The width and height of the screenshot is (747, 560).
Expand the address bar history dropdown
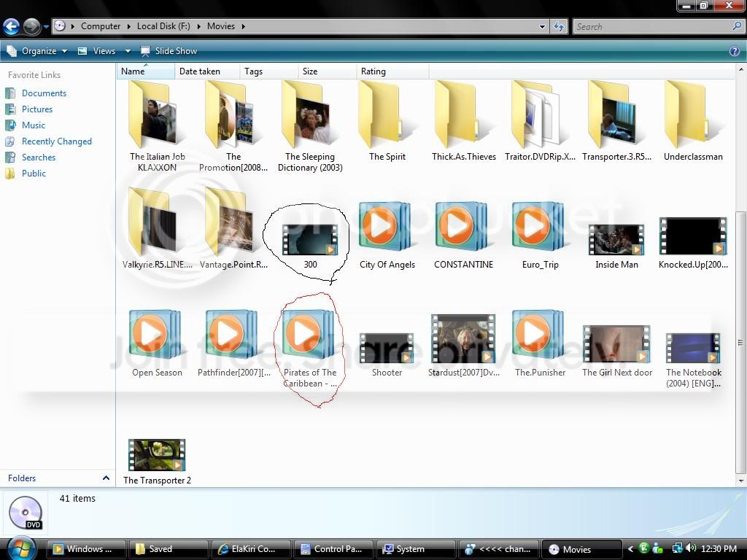pyautogui.click(x=542, y=27)
